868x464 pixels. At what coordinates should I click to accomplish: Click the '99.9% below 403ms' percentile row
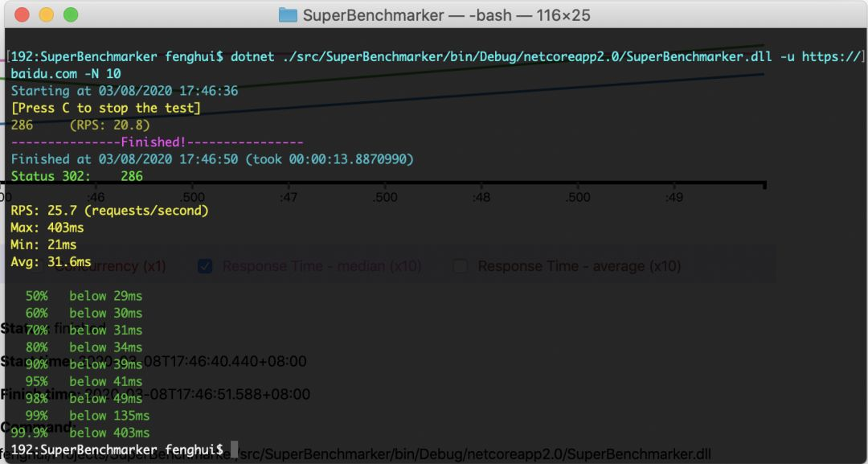[x=80, y=433]
